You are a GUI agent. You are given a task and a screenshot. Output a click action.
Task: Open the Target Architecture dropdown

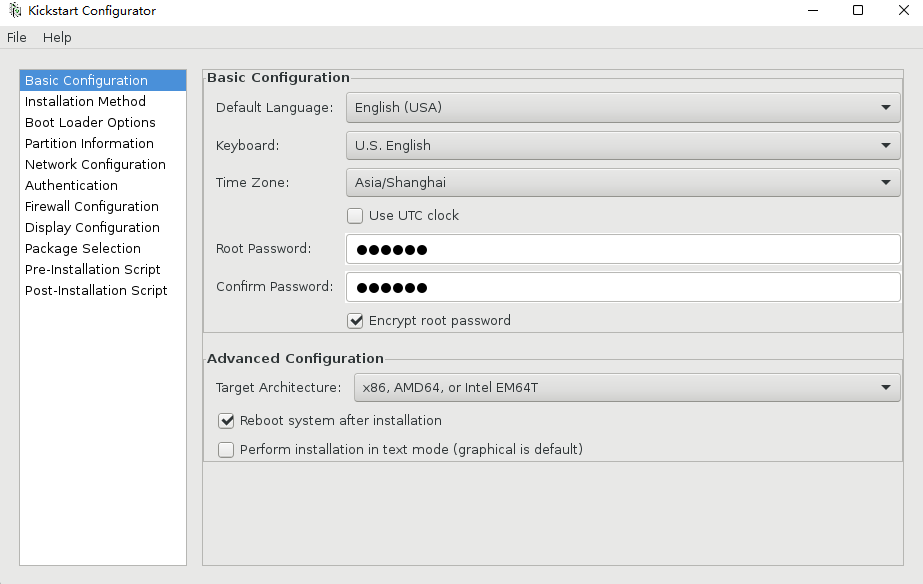click(627, 387)
